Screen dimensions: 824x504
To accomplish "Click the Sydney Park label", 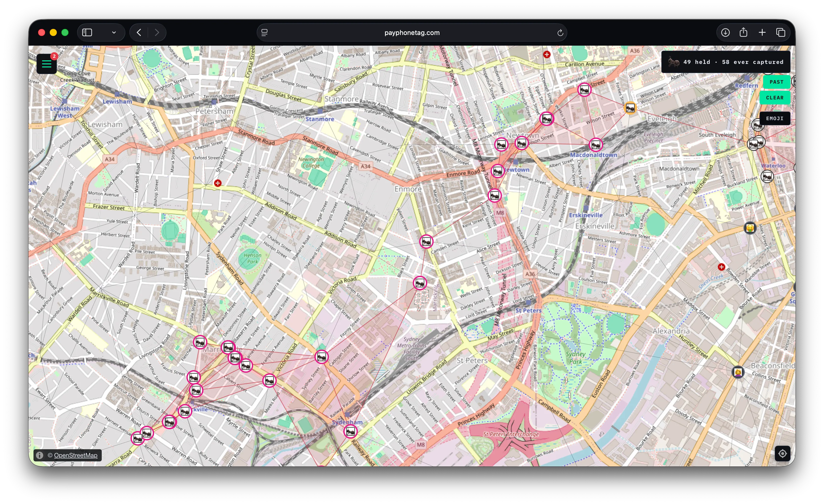I will [576, 358].
